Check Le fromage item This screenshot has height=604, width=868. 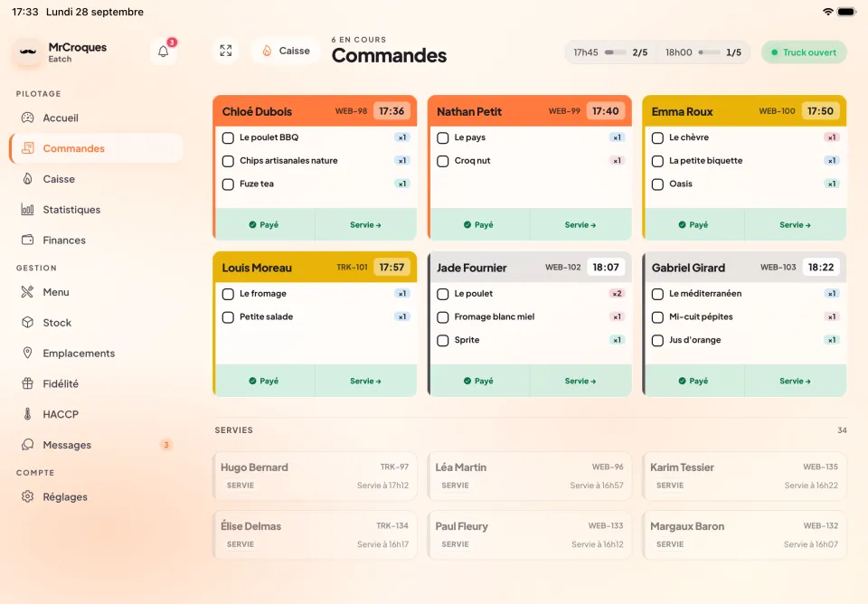click(x=228, y=294)
